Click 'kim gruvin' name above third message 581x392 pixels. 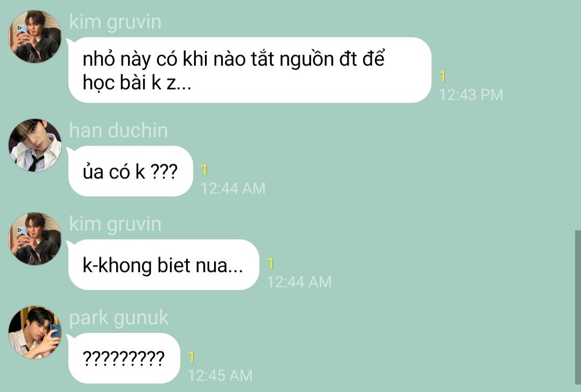click(115, 225)
